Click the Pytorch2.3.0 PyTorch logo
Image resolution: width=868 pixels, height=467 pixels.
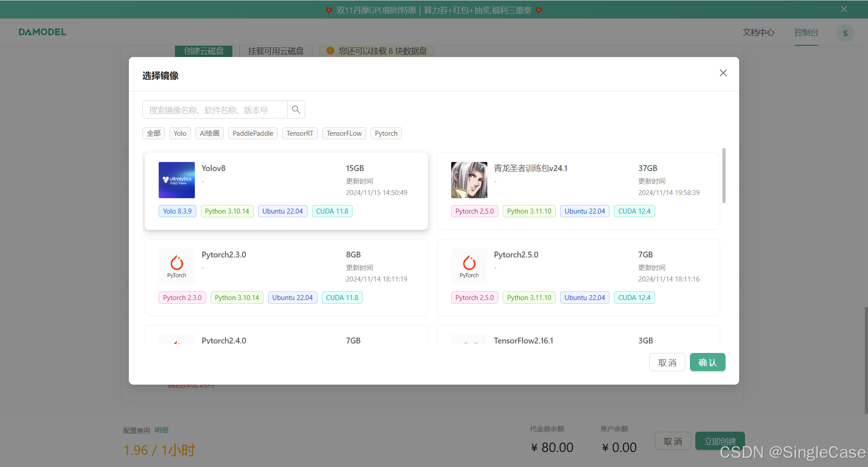pyautogui.click(x=177, y=267)
